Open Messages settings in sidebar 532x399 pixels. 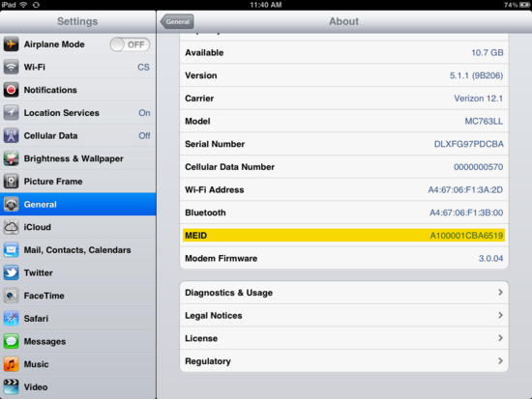point(78,341)
